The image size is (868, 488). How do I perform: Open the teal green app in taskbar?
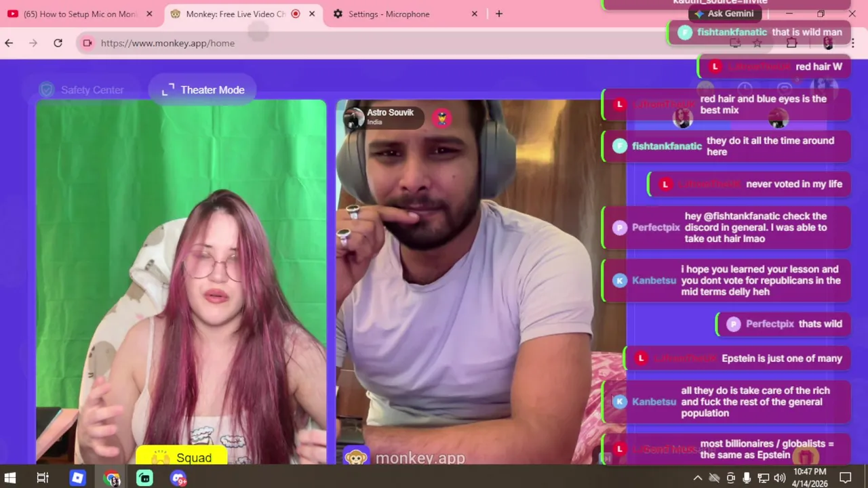[x=144, y=478]
